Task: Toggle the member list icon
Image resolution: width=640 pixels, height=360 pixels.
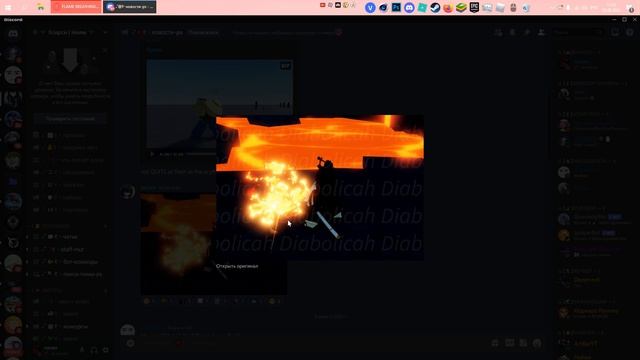Action: pos(541,32)
